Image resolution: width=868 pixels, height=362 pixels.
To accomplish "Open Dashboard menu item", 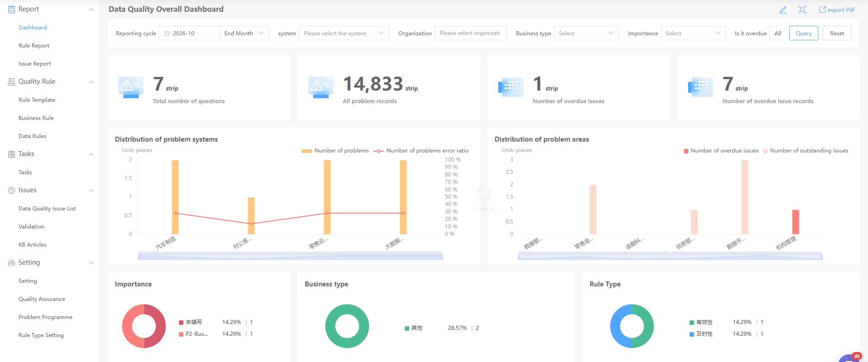I will click(x=33, y=28).
